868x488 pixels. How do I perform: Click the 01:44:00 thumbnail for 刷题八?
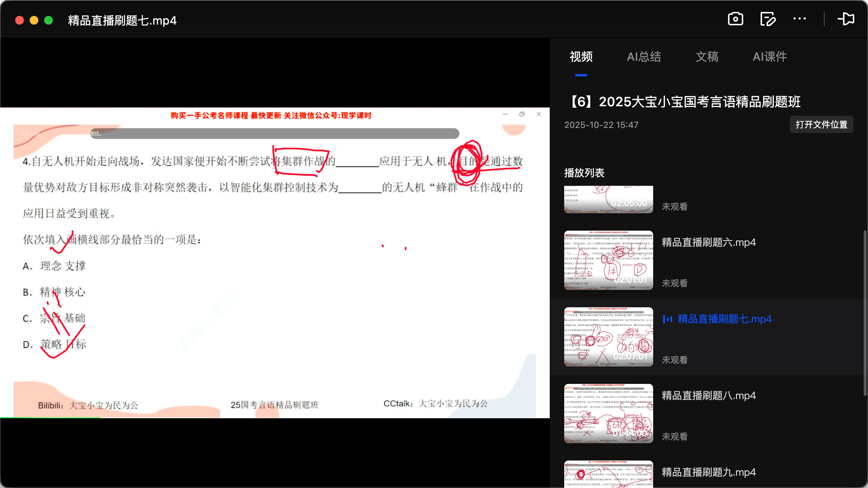point(608,413)
